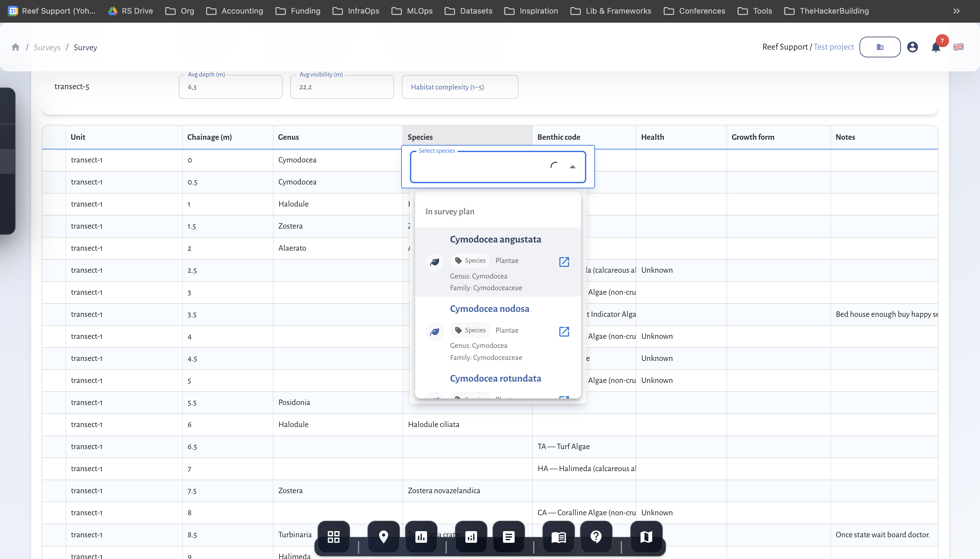Open the Select species dropdown arrow
Image resolution: width=980 pixels, height=559 pixels.
[x=572, y=167]
